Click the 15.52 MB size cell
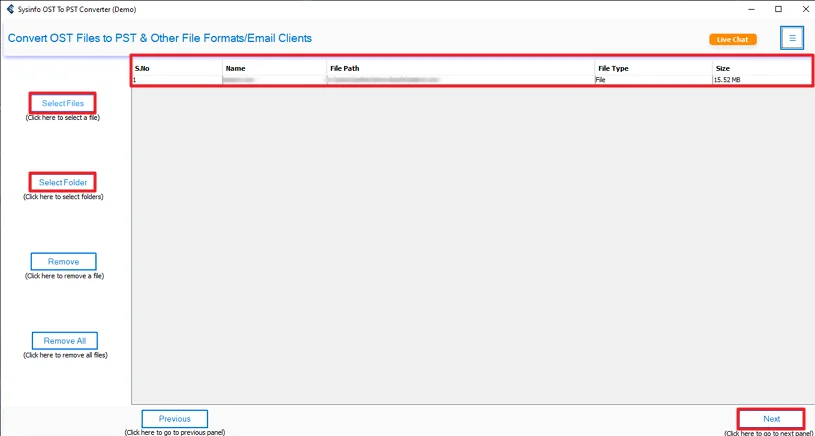 click(x=760, y=79)
